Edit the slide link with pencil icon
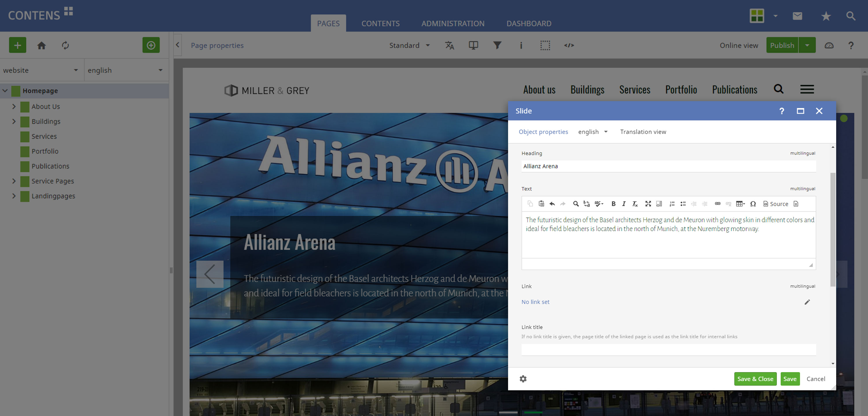This screenshot has width=868, height=416. pyautogui.click(x=807, y=302)
